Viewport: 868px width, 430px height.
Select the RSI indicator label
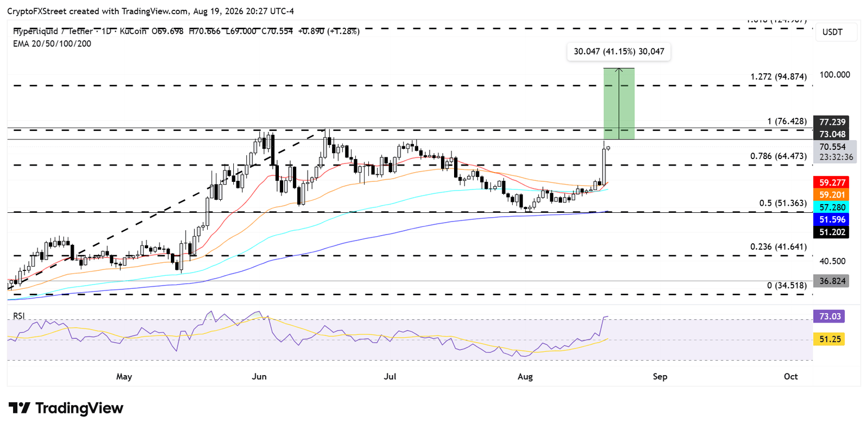[x=19, y=316]
